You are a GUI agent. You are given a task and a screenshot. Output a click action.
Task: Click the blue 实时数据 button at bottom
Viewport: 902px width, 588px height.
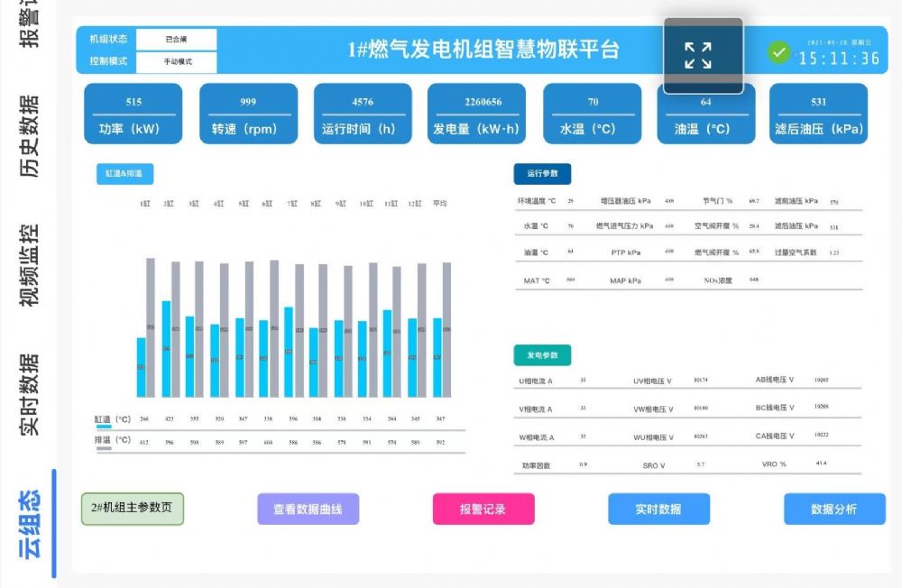pos(658,509)
